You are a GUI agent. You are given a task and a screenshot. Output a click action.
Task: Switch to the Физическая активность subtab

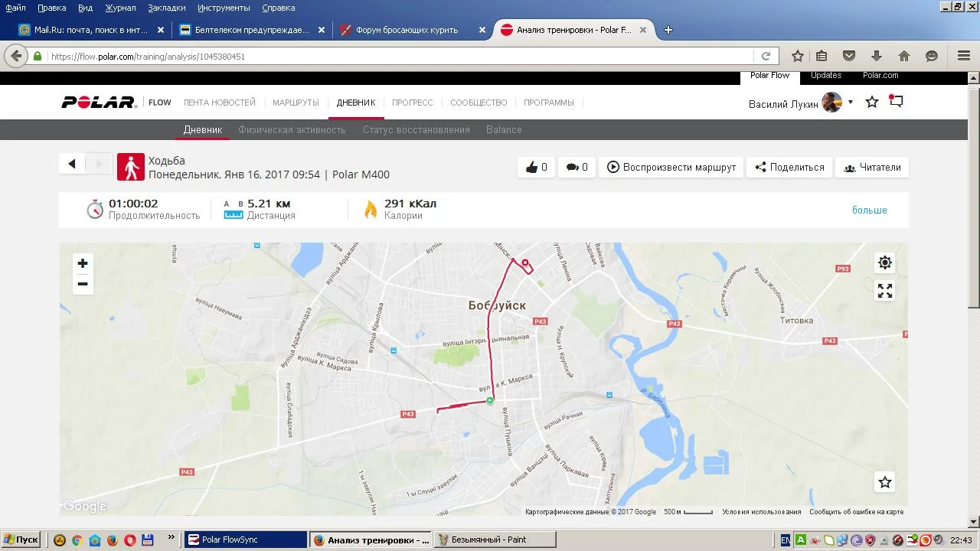click(x=292, y=130)
